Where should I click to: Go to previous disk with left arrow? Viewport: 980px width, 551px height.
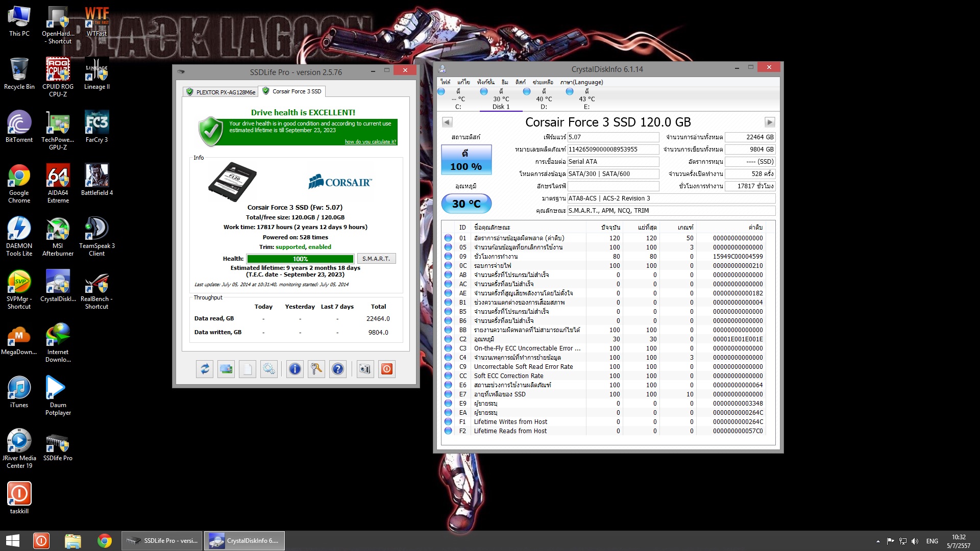click(x=447, y=122)
